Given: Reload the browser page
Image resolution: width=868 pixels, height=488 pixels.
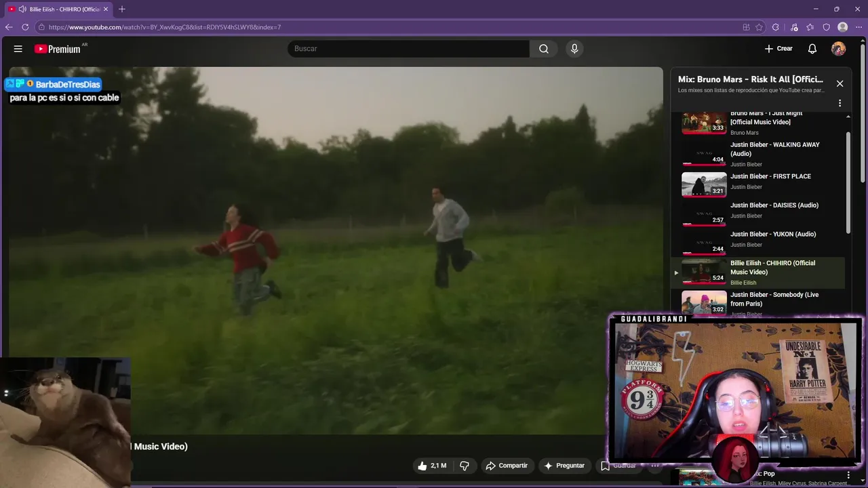Looking at the screenshot, I should click(25, 27).
